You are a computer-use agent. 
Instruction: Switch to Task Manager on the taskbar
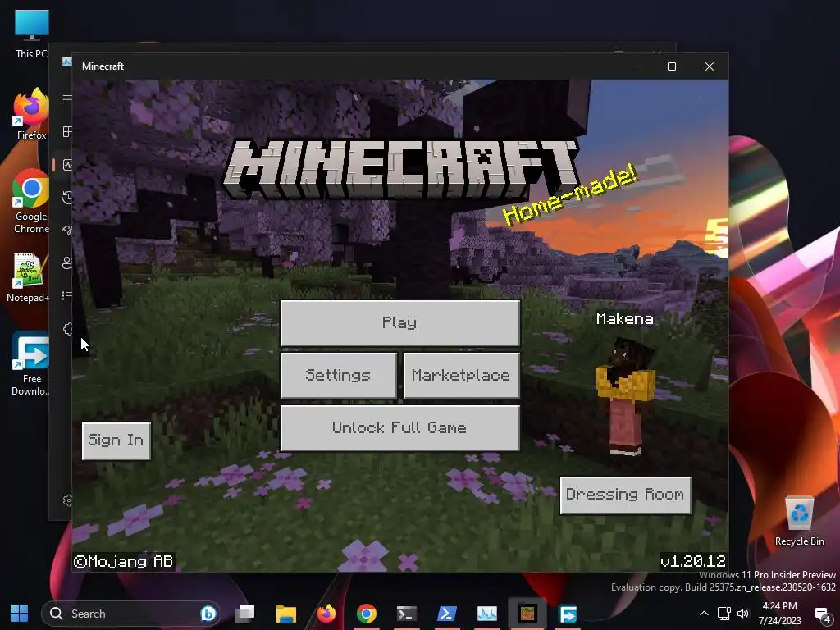coord(487,614)
